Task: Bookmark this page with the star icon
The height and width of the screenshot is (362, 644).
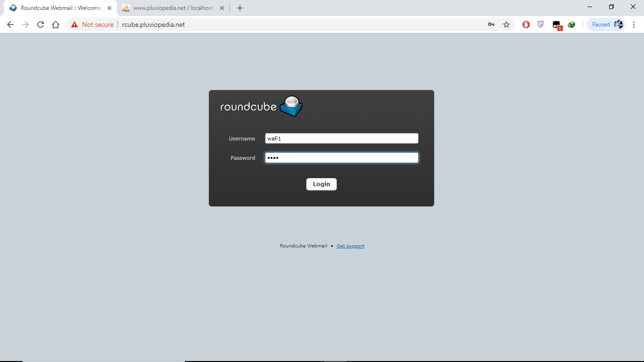Action: tap(506, 24)
